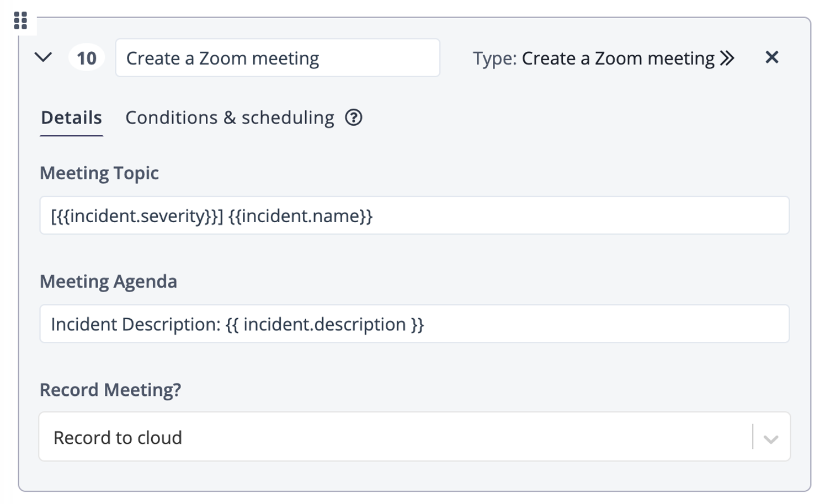This screenshot has width=820, height=504.
Task: Open the Conditions & scheduling tab
Action: pyautogui.click(x=230, y=117)
